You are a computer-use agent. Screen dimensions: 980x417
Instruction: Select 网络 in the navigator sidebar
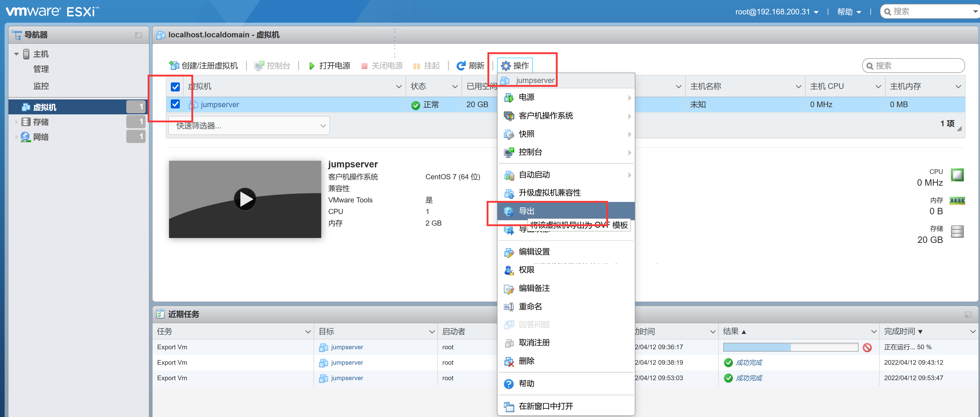[41, 137]
